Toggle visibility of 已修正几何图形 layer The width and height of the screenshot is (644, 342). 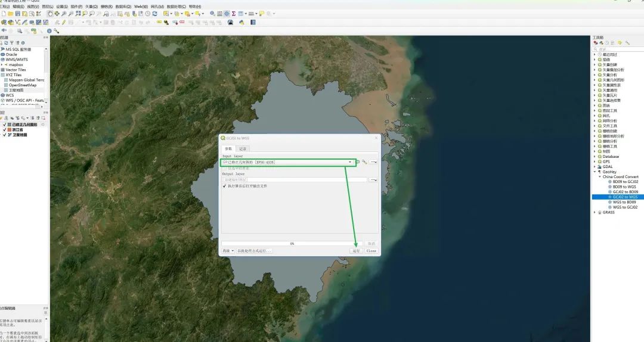(x=5, y=125)
